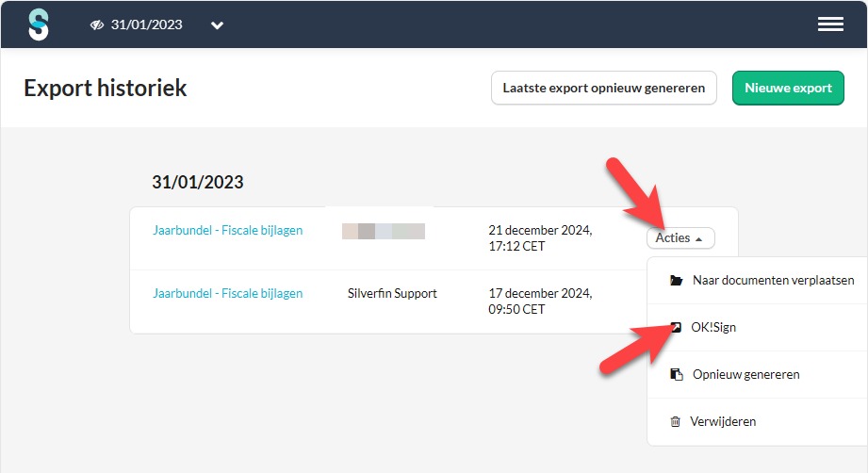Click the Silverfin logo icon
Viewport: 868px width, 473px height.
pyautogui.click(x=39, y=24)
